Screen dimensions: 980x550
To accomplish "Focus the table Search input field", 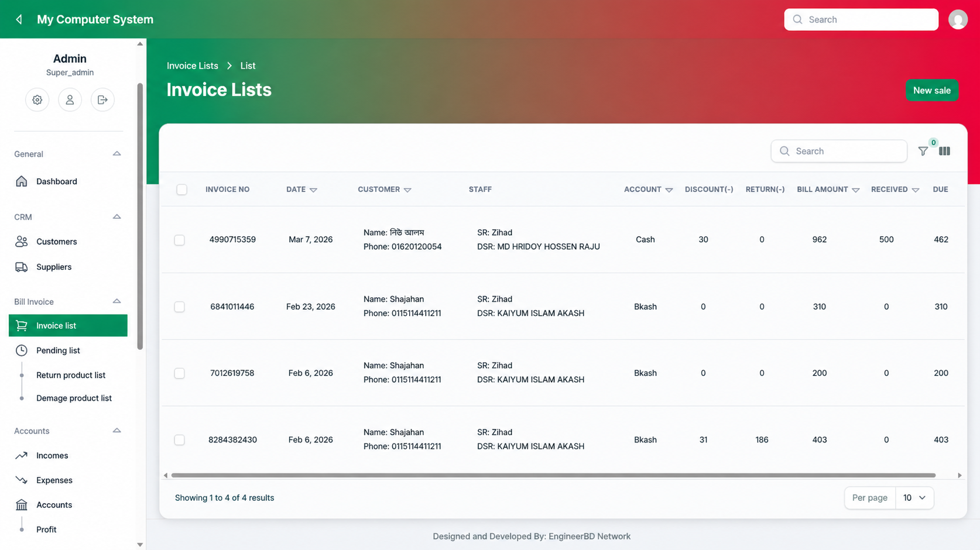I will [839, 151].
